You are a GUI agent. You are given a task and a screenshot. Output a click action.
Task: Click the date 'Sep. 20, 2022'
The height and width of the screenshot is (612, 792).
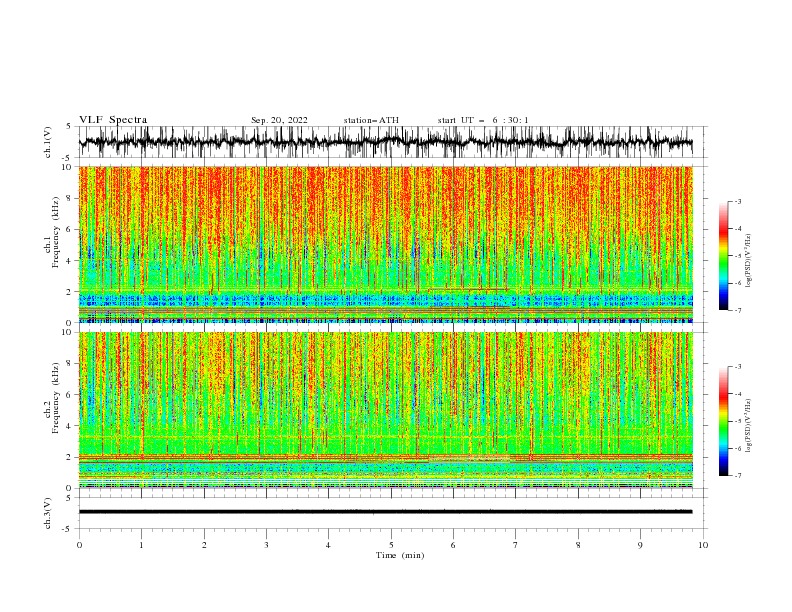(x=279, y=120)
